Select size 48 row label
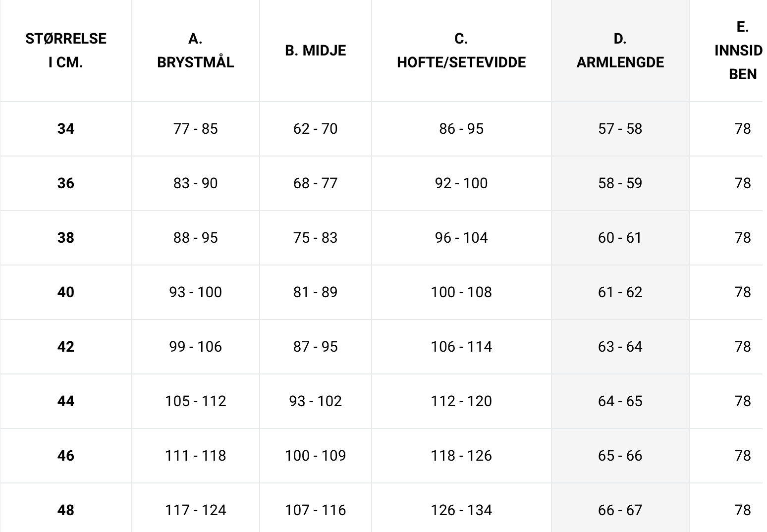The image size is (767, 532). [66, 510]
